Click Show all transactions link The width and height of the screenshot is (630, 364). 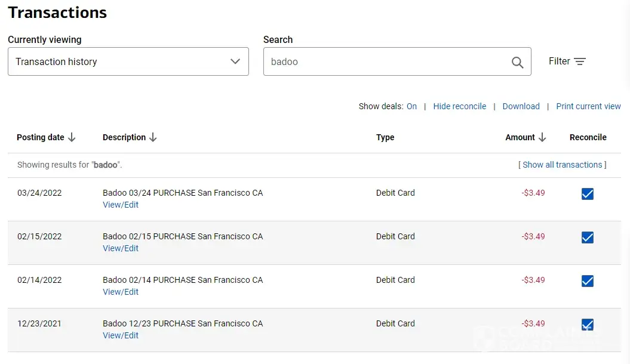point(562,165)
